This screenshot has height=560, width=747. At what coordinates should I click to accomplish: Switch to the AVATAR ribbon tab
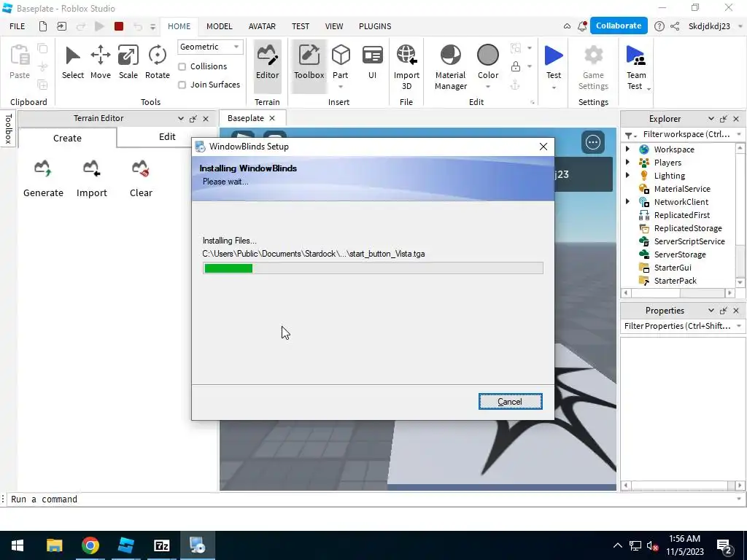(262, 26)
